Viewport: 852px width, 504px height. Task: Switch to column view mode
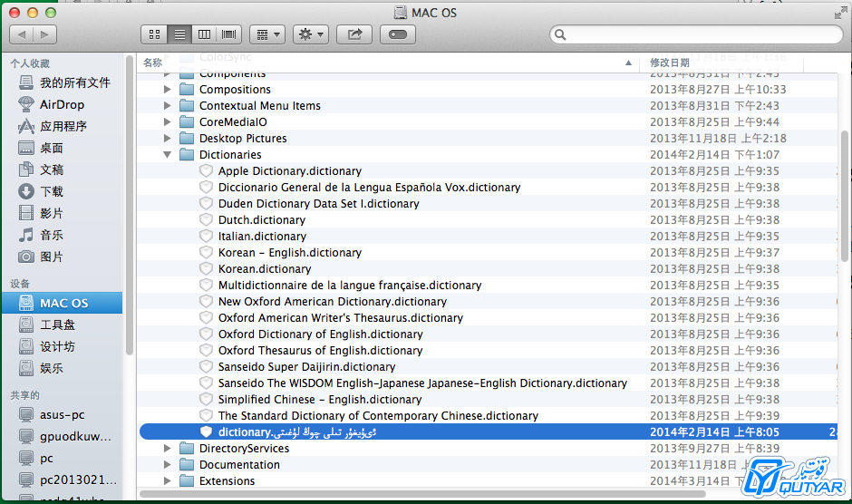(204, 34)
